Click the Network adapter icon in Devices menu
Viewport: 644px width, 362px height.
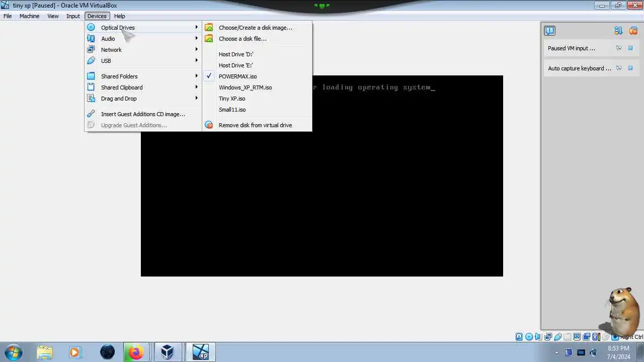pos(91,50)
